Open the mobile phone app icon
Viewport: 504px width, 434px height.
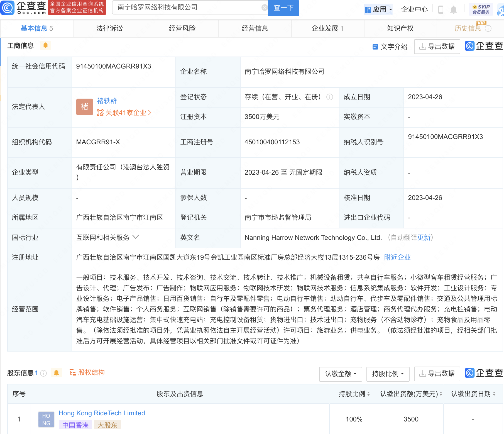[x=441, y=9]
